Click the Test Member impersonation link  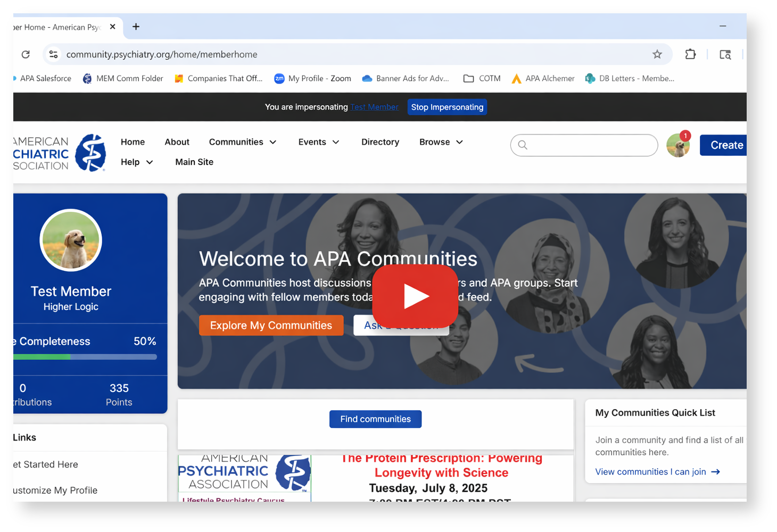pyautogui.click(x=374, y=107)
